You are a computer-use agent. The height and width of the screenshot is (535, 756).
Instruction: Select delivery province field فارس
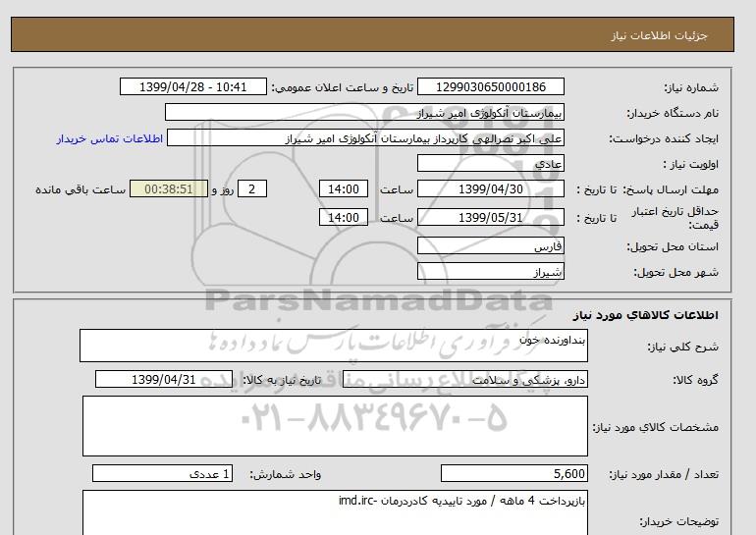[x=490, y=245]
